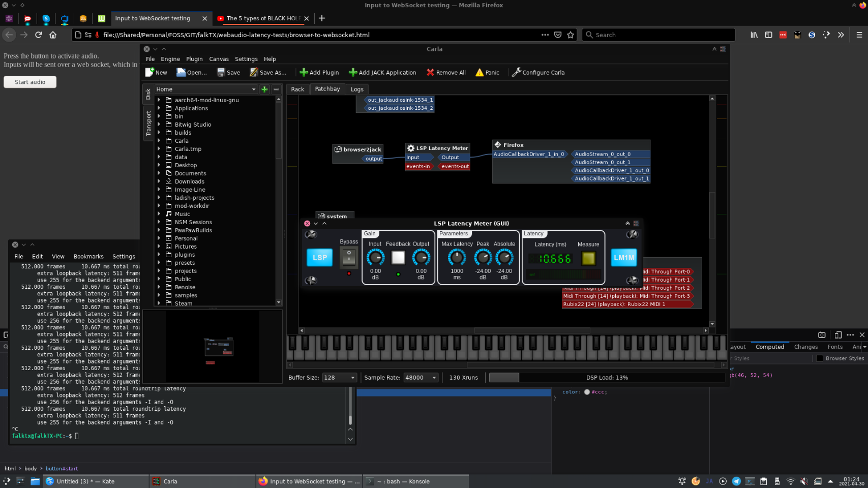Screen dimensions: 868x488
Task: Open Firefox Library icon
Action: tap(754, 35)
